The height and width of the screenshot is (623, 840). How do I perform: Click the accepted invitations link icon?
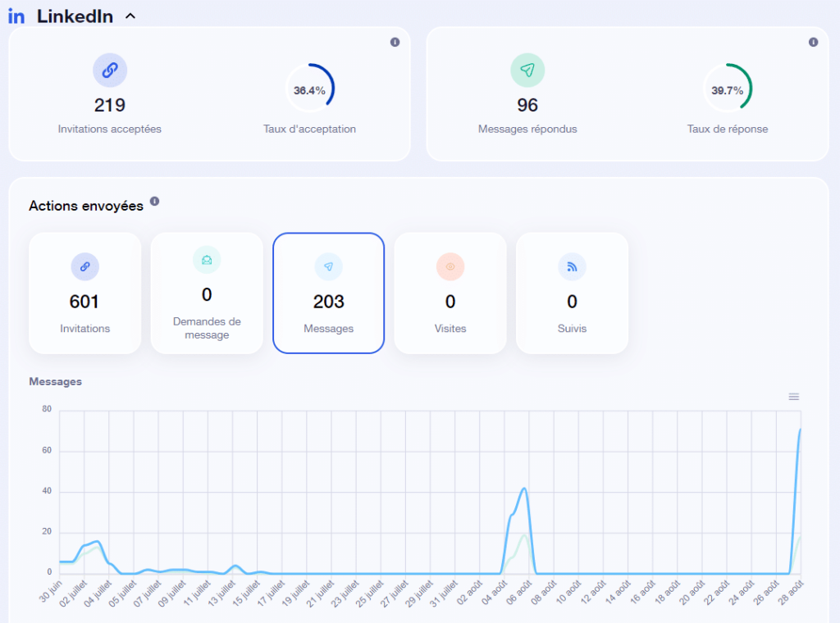110,71
